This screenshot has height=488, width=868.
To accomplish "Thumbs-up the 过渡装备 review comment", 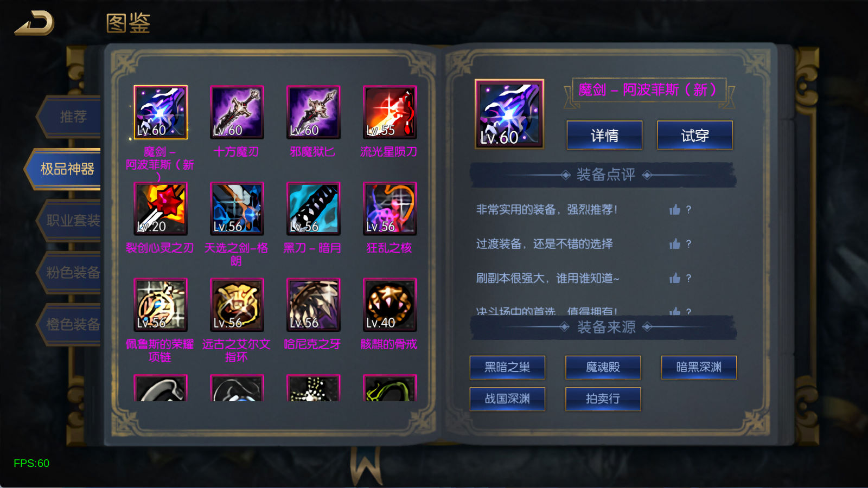I will [x=675, y=243].
